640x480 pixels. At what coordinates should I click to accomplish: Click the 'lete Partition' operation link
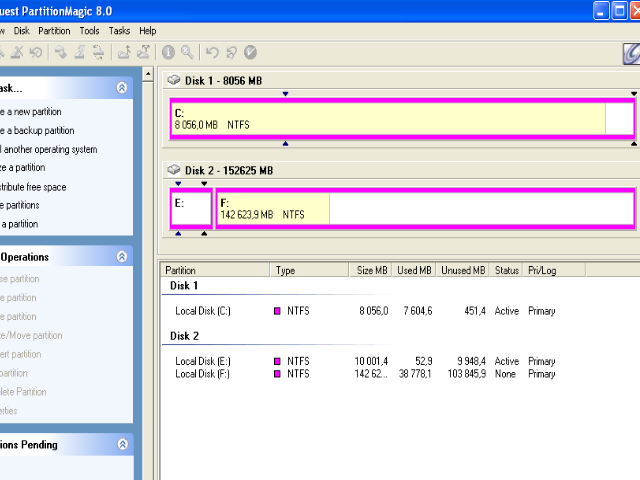(23, 392)
